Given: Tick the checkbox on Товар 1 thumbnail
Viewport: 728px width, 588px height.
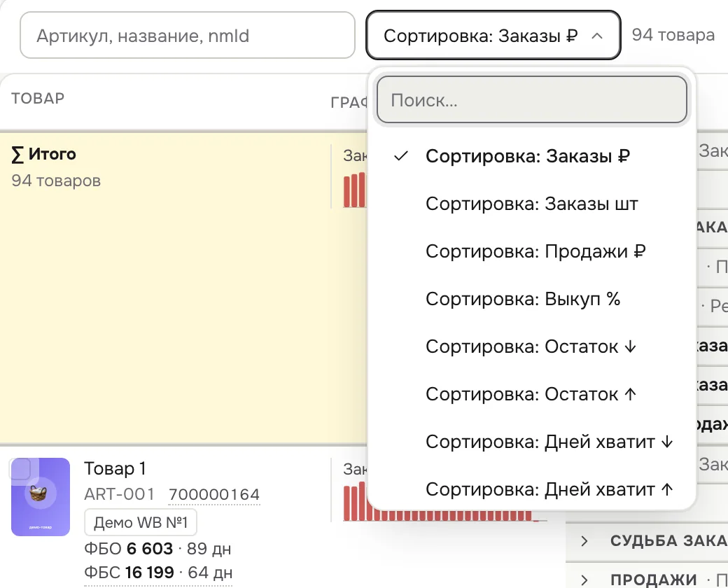Looking at the screenshot, I should coord(20,469).
